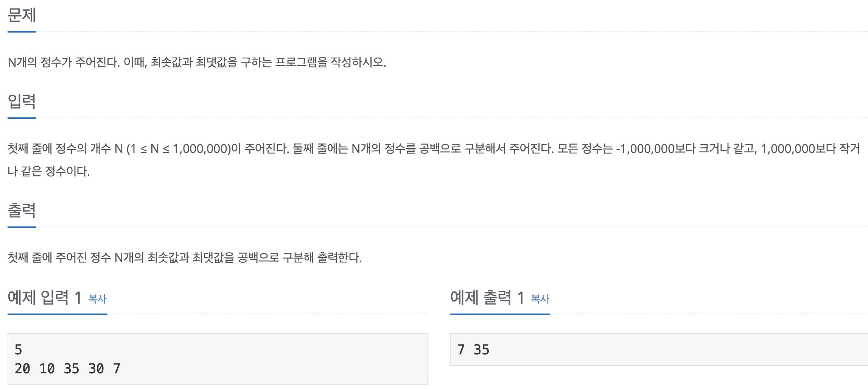Click inside the sample input code box
This screenshot has width=868, height=390.
pos(218,359)
